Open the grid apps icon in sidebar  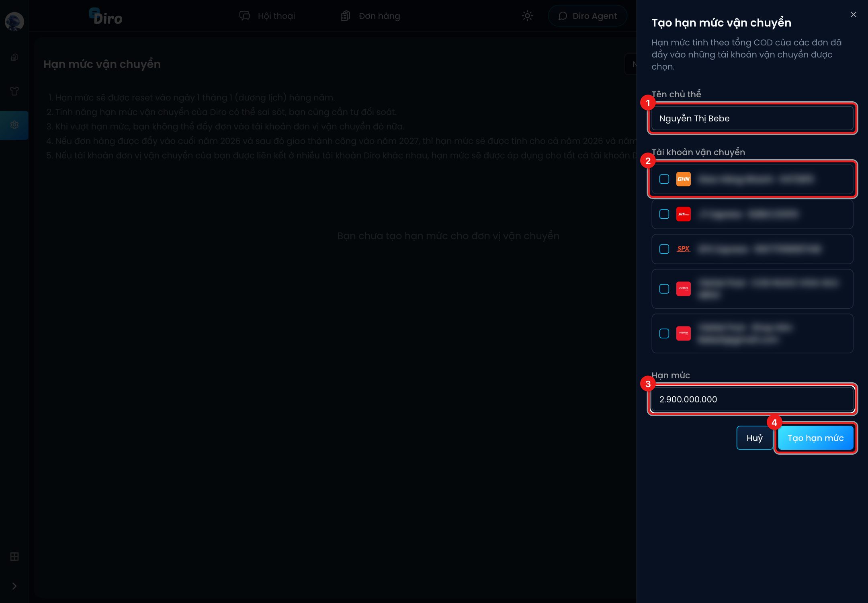[14, 557]
